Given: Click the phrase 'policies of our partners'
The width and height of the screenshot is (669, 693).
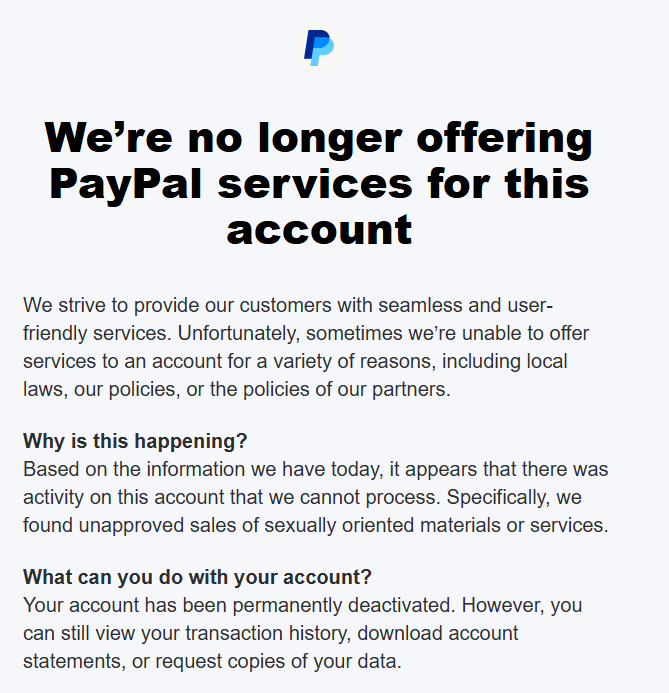Looking at the screenshot, I should coord(345,389).
